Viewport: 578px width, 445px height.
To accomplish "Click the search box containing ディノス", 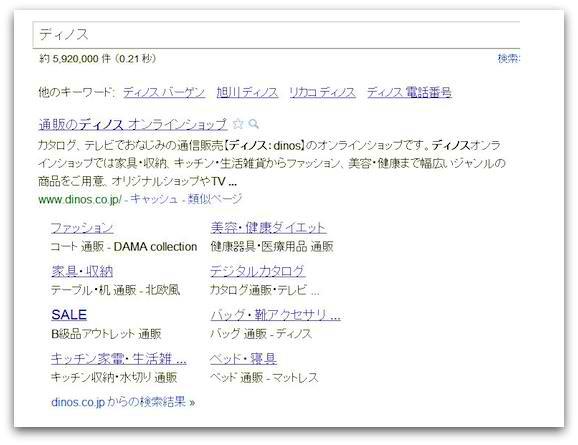I will 276,35.
